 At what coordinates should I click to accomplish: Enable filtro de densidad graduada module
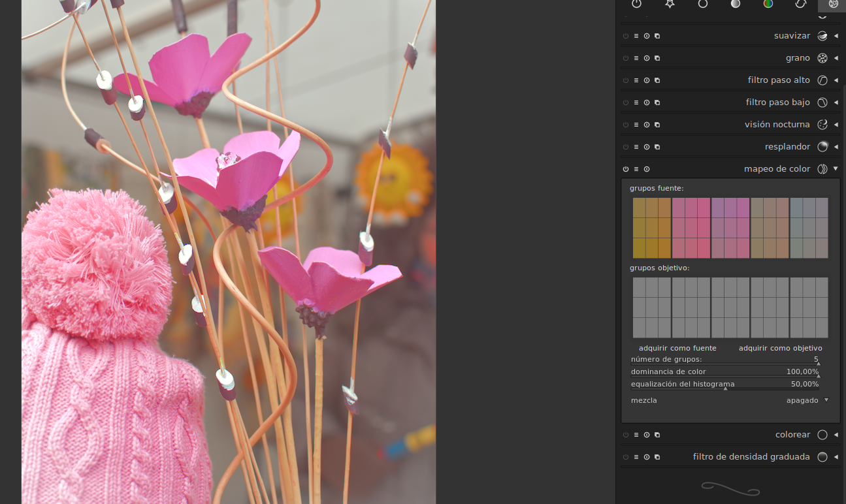(x=626, y=457)
